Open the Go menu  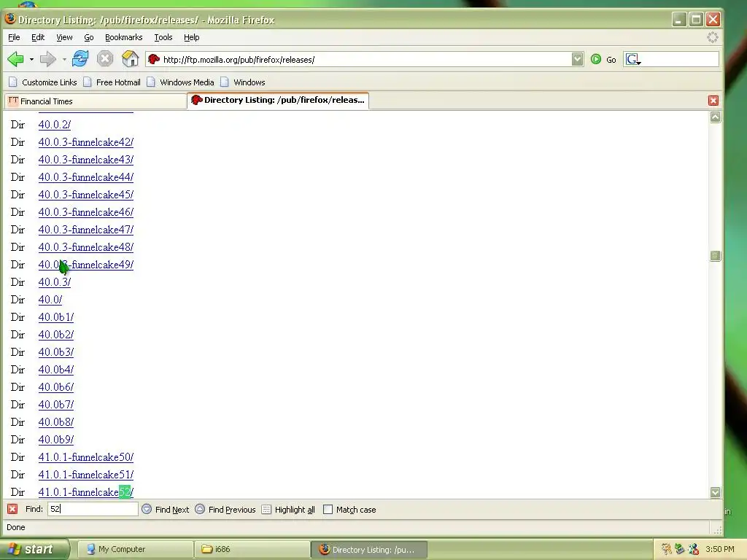point(88,37)
